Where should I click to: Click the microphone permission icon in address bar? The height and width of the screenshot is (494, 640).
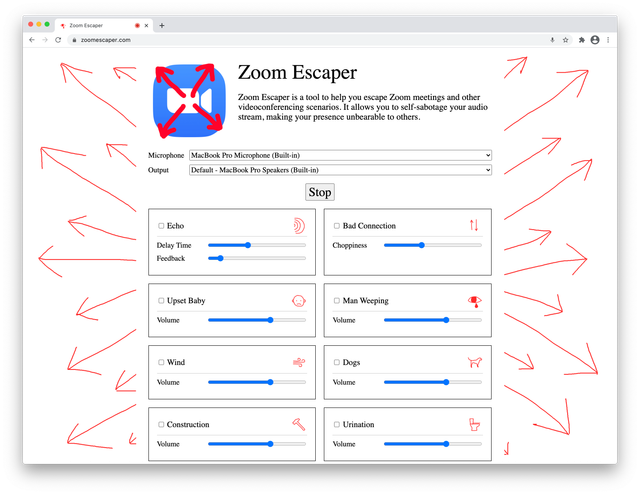pyautogui.click(x=552, y=40)
